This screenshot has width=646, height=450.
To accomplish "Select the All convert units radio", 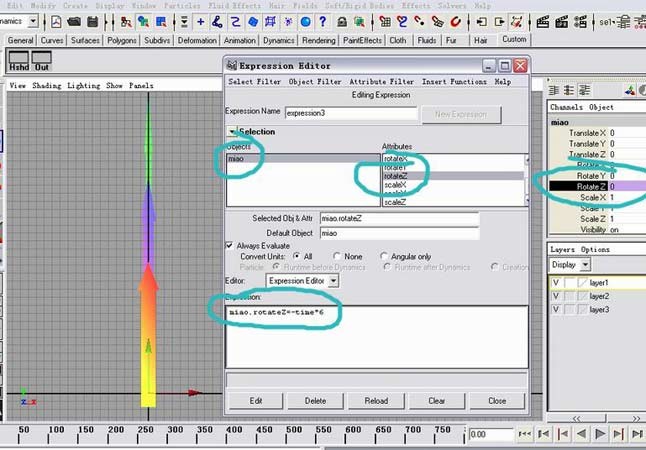I will pos(296,256).
